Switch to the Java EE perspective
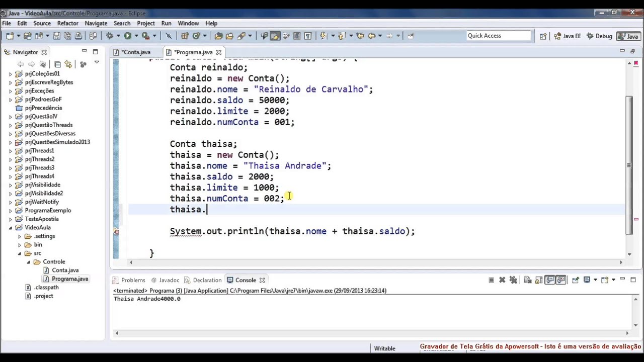The height and width of the screenshot is (362, 644). point(567,36)
